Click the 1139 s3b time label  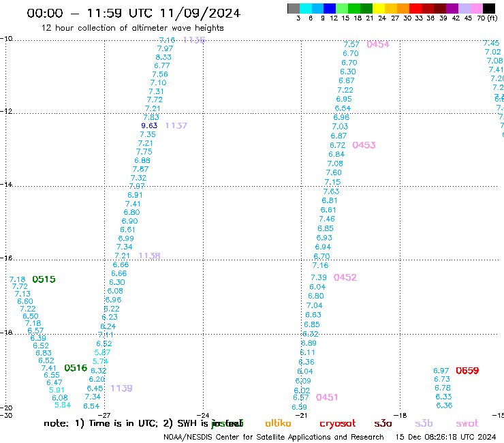click(x=121, y=388)
